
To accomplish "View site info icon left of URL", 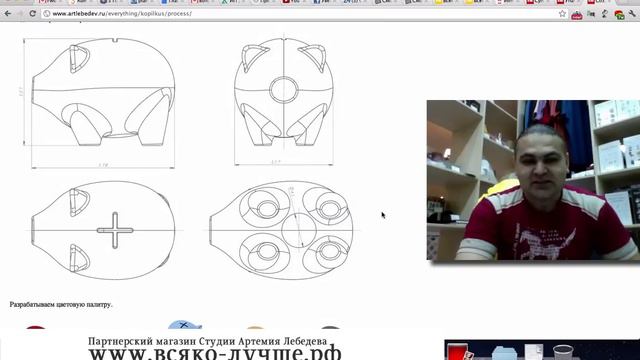I will (x=47, y=13).
